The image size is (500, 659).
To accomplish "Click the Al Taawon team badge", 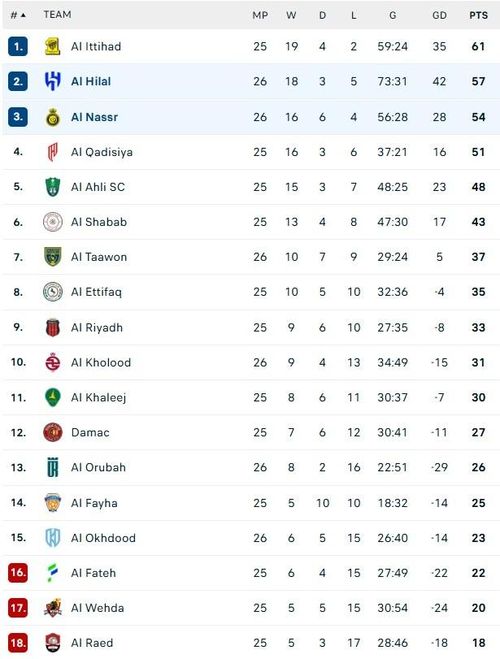I will pos(53,257).
